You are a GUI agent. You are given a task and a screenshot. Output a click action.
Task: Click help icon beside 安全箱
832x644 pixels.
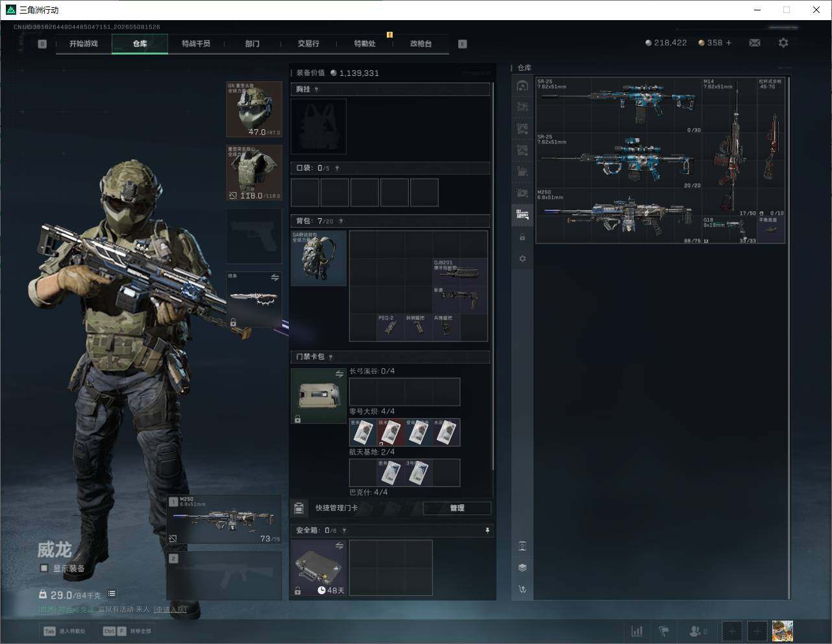pyautogui.click(x=344, y=530)
